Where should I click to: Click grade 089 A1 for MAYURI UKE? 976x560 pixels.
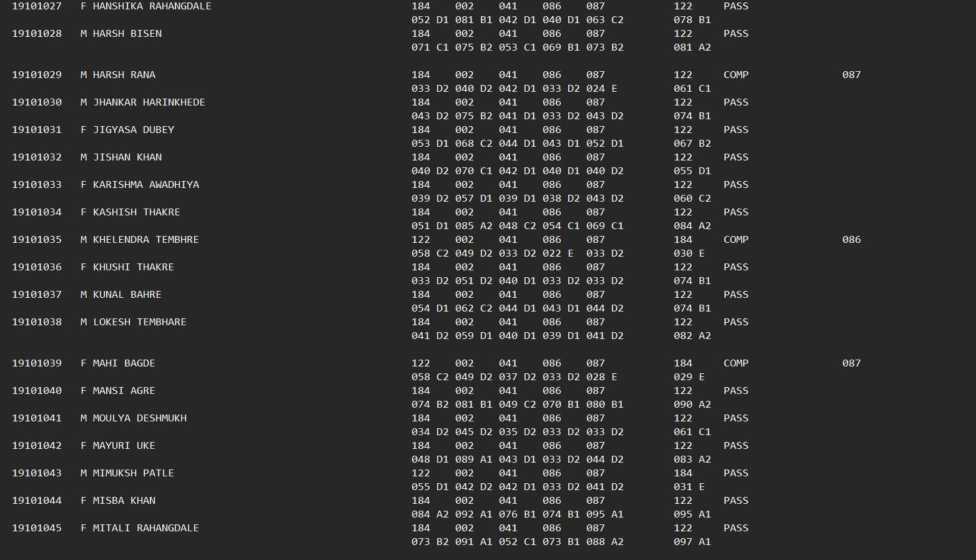474,459
